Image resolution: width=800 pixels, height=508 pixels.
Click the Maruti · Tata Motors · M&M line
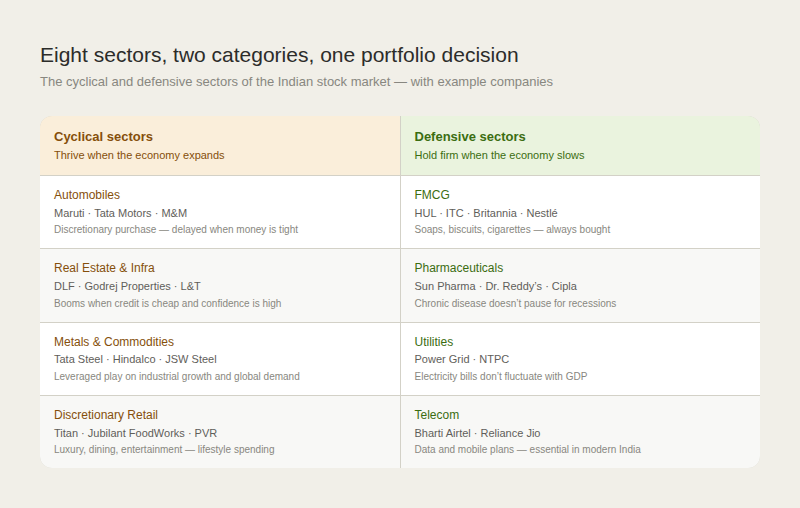point(120,213)
